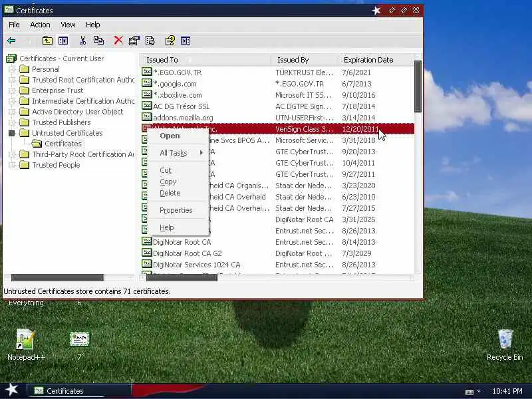Click the keyboard icon in the system tray
The image size is (532, 399).
(x=469, y=392)
